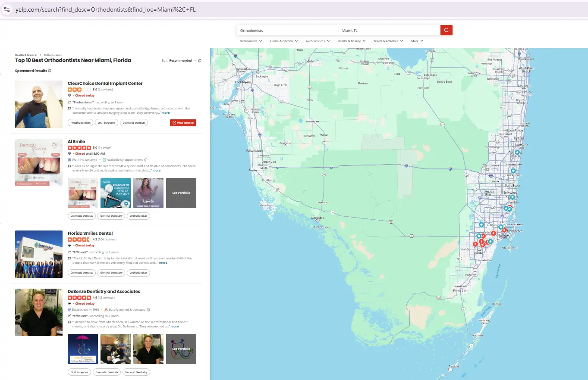
Task: Expand the Home & Garden menu
Action: coord(284,41)
